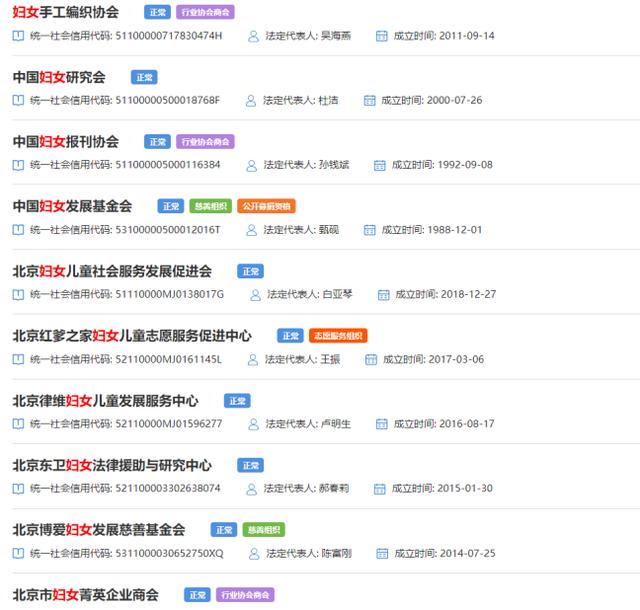
Task: Click 行业协会商会 tag for 北京市妇女菁英企业商会
Action: coord(245,594)
